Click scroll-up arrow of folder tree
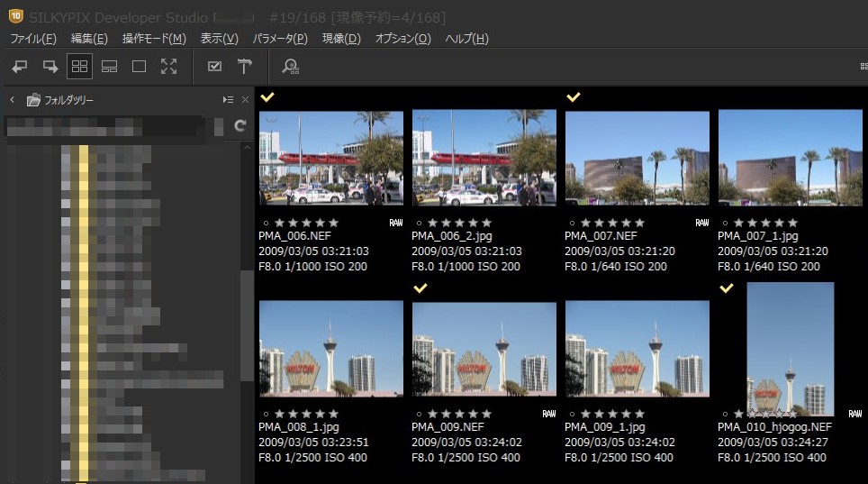The height and width of the screenshot is (484, 868). (247, 148)
